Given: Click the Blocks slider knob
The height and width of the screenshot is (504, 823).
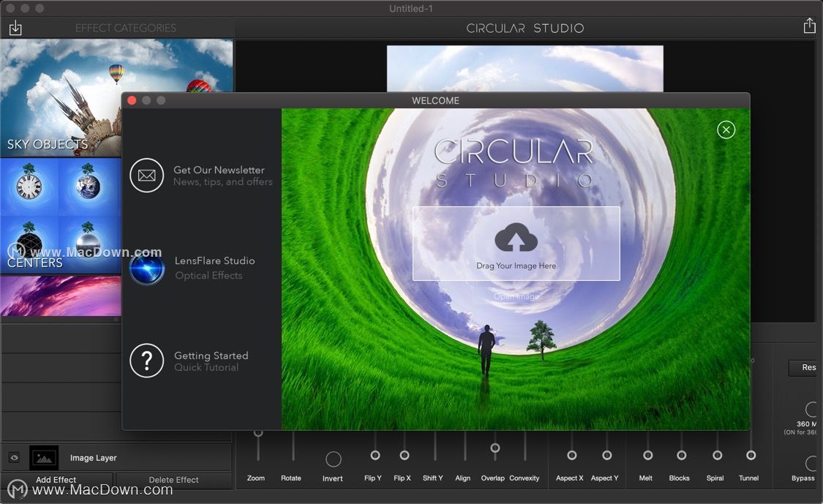Looking at the screenshot, I should 681,455.
